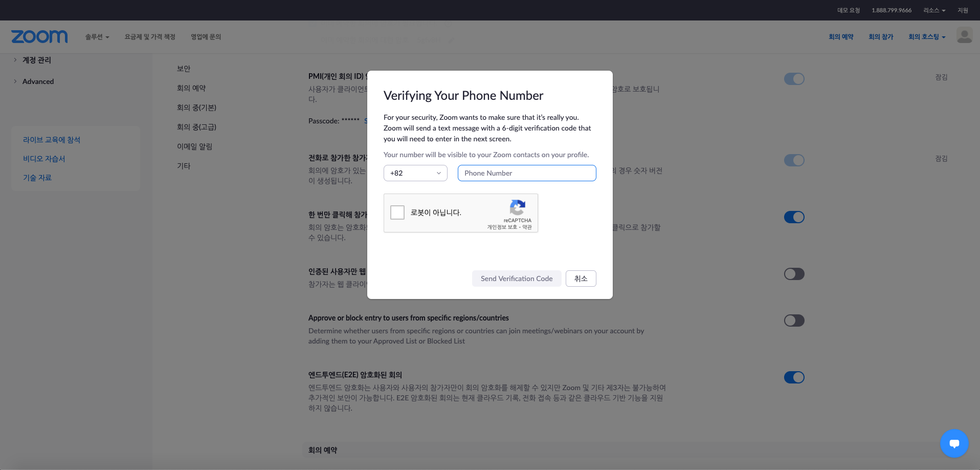This screenshot has width=980, height=470.
Task: Focus the Phone Number input field
Action: pyautogui.click(x=527, y=173)
